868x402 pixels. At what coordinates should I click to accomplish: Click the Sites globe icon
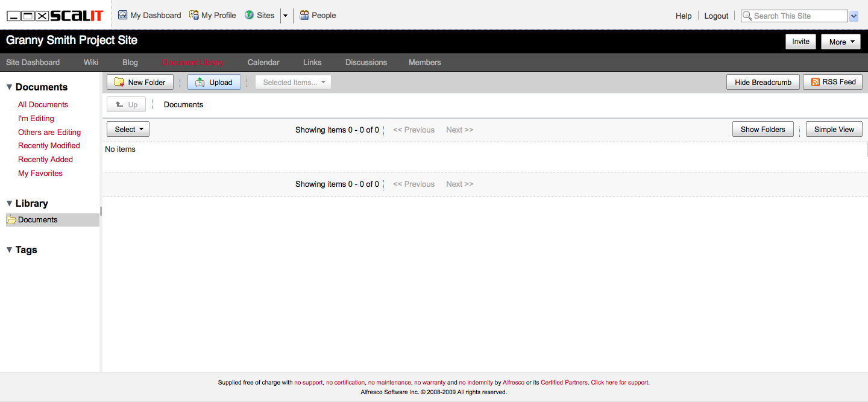tap(249, 15)
